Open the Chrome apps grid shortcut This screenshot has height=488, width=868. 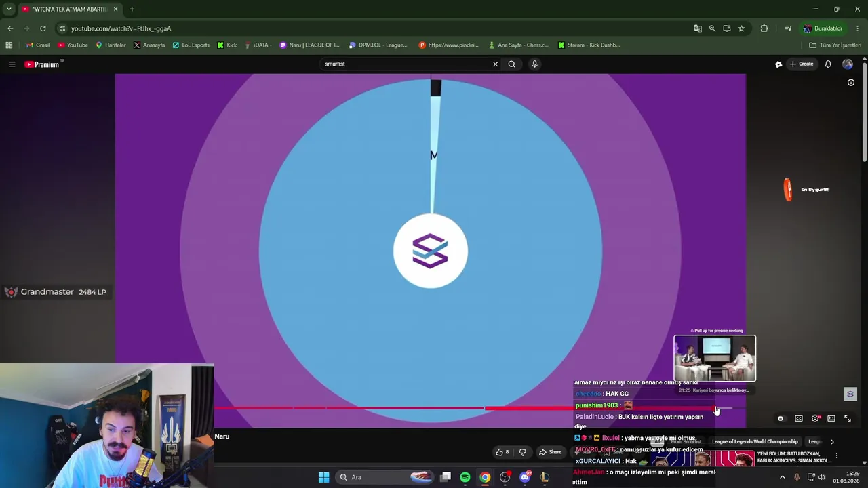point(9,45)
